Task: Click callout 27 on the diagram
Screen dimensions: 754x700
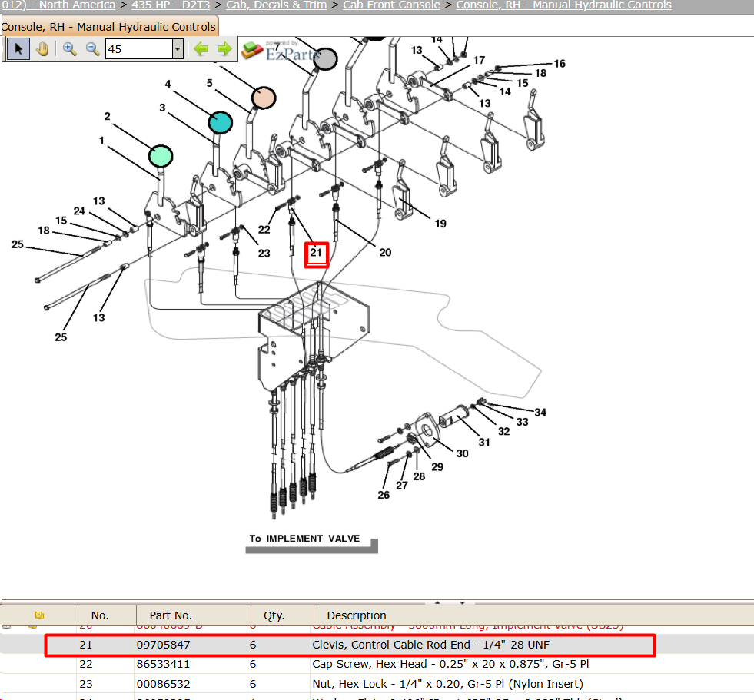Action: click(x=402, y=486)
